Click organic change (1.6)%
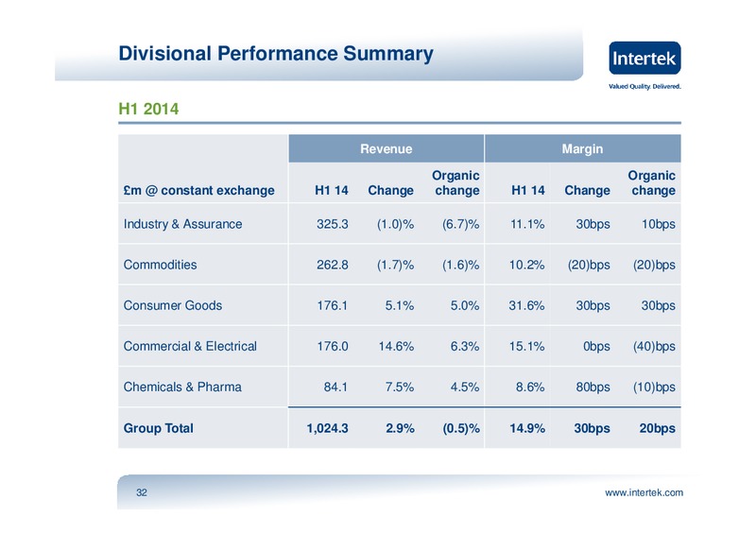 point(461,265)
